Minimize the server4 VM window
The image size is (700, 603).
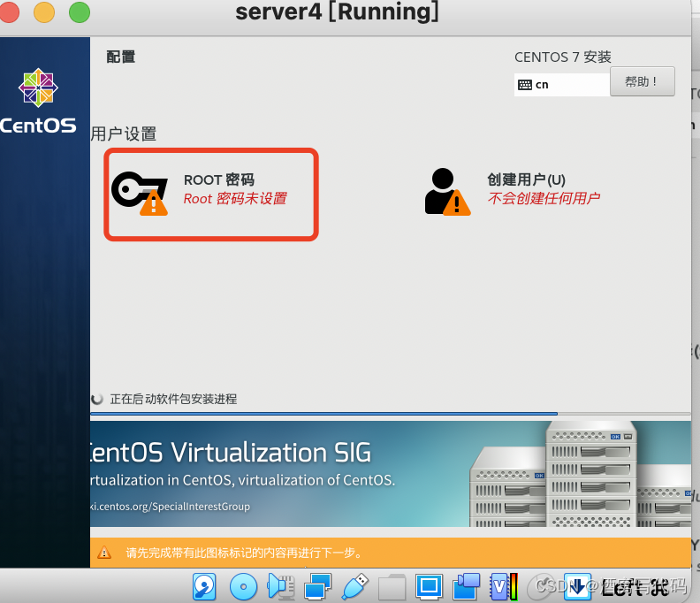(44, 12)
